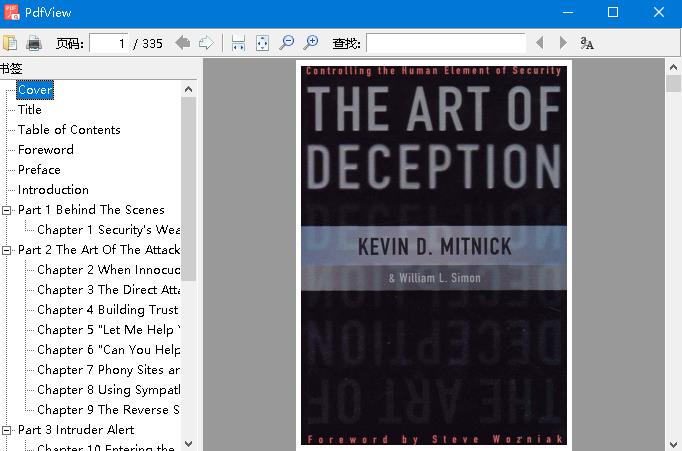Screen dimensions: 682x451
Task: Find next match with the right triangle
Action: tap(563, 43)
